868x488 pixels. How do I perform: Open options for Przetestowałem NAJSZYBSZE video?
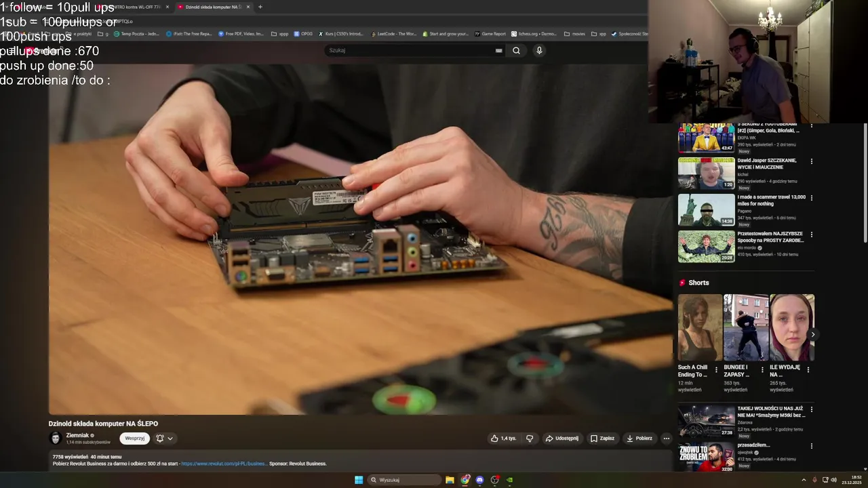811,235
